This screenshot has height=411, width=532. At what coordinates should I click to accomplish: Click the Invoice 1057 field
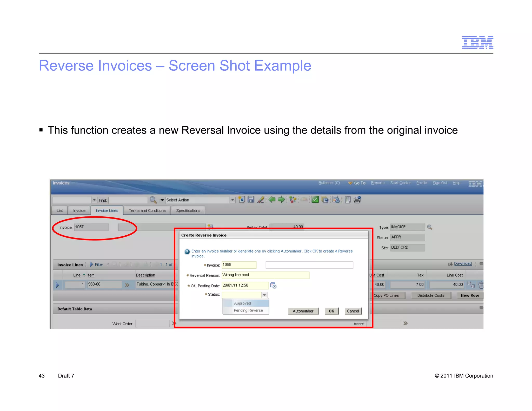(x=91, y=227)
